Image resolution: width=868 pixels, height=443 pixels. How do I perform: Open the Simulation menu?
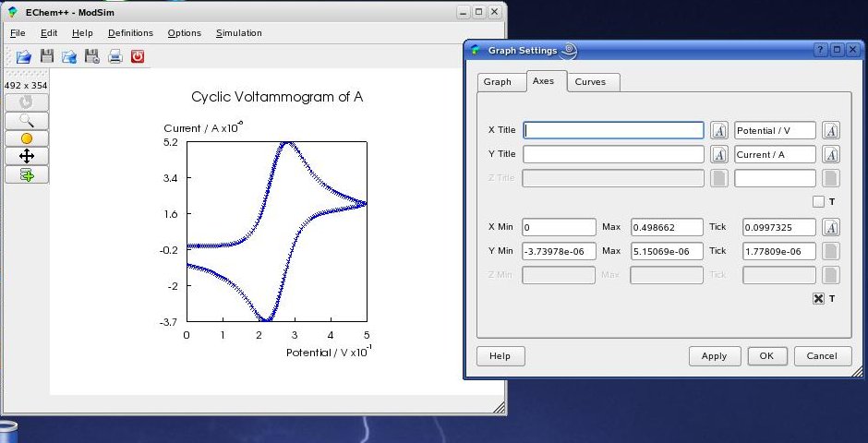click(x=238, y=33)
